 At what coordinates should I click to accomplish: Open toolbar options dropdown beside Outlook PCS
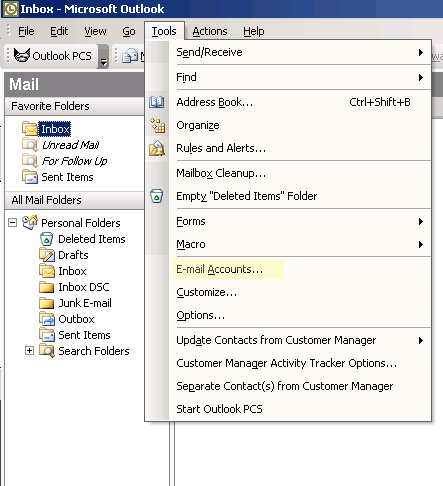pyautogui.click(x=104, y=57)
